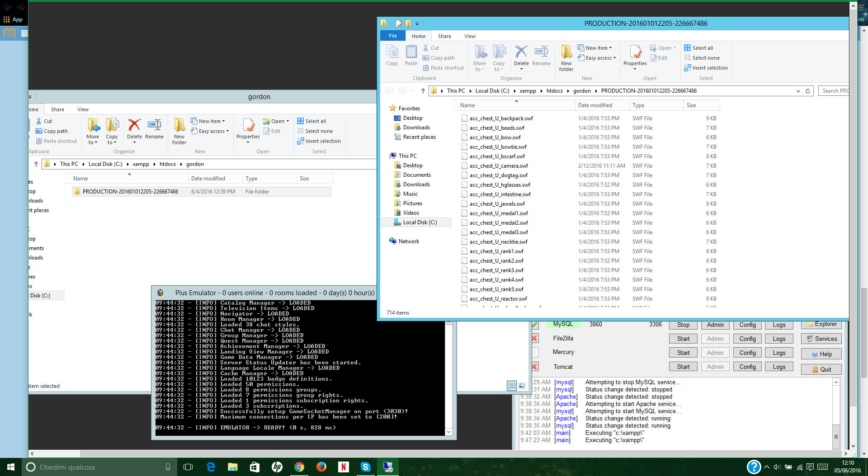Show hidden system tray icons
The width and height of the screenshot is (868, 476).
click(767, 467)
